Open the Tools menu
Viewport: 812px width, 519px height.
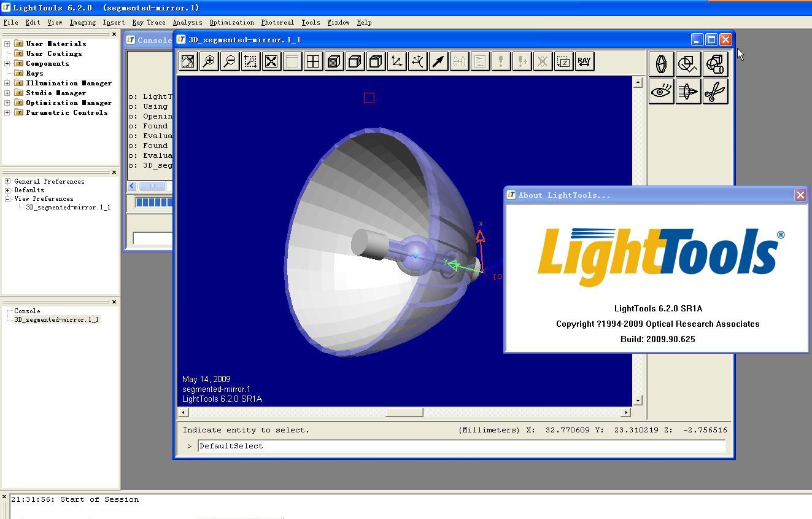coord(311,22)
